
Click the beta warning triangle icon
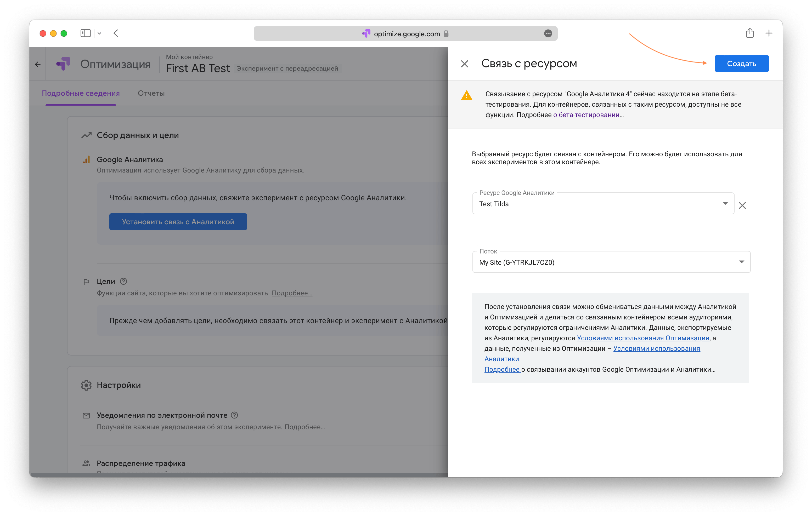[x=466, y=95]
